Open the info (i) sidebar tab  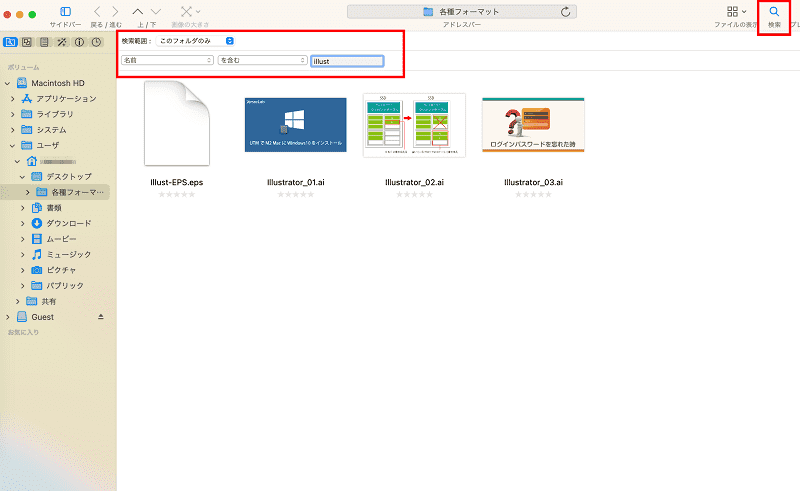click(x=79, y=42)
